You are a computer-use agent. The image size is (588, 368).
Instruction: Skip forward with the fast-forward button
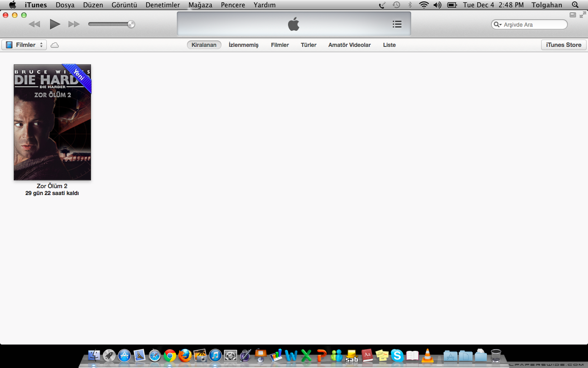[x=74, y=24]
